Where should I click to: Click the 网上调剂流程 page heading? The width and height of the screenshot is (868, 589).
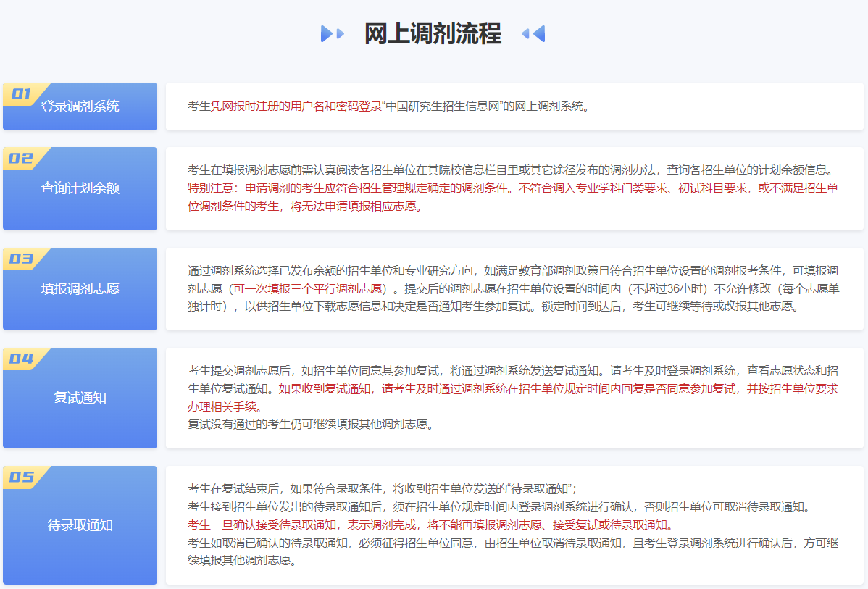tap(433, 34)
